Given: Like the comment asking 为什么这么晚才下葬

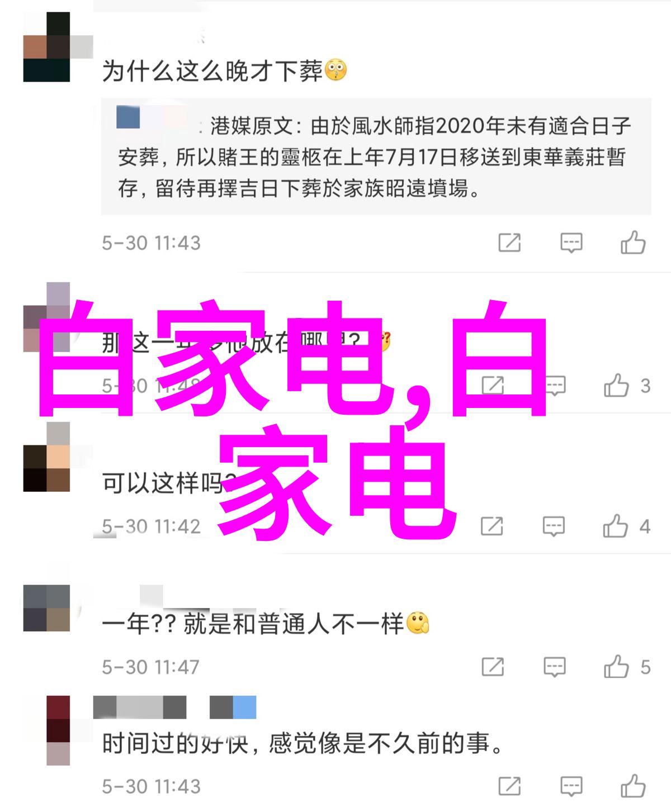Looking at the screenshot, I should point(633,243).
